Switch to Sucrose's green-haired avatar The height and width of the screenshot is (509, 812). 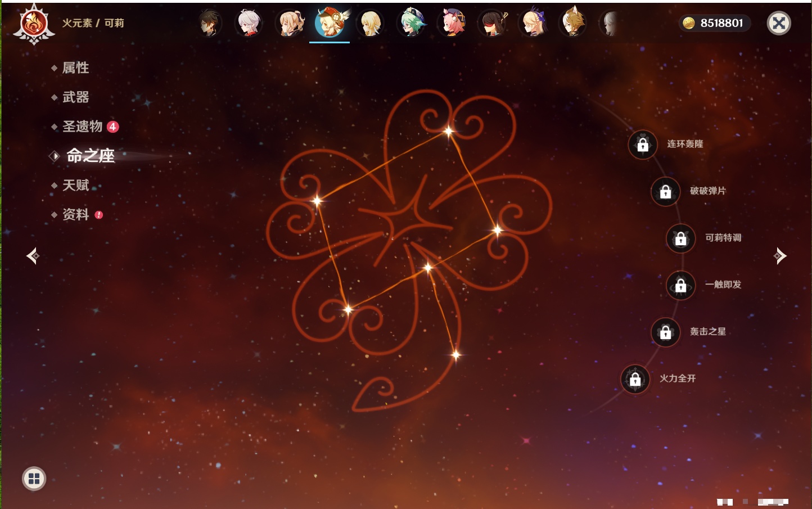coord(411,23)
